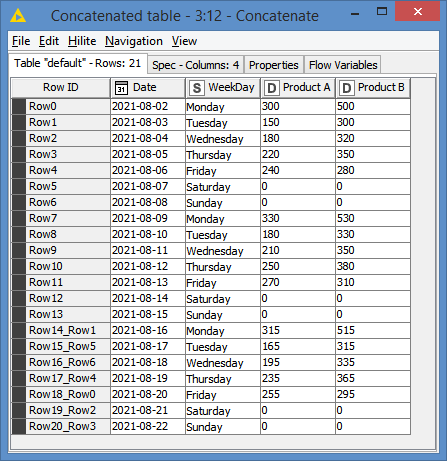Viewport: 447px width, 461px height.
Task: Open the Edit menu
Action: [x=49, y=41]
